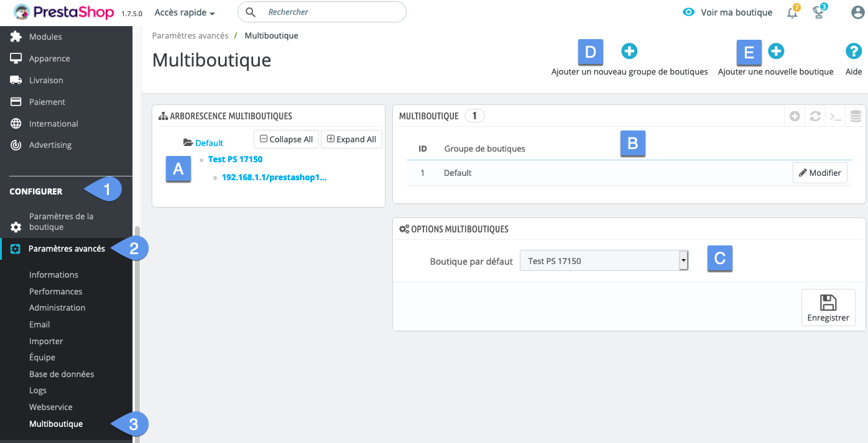868x443 pixels.
Task: Go to the Performances submenu
Action: [55, 291]
